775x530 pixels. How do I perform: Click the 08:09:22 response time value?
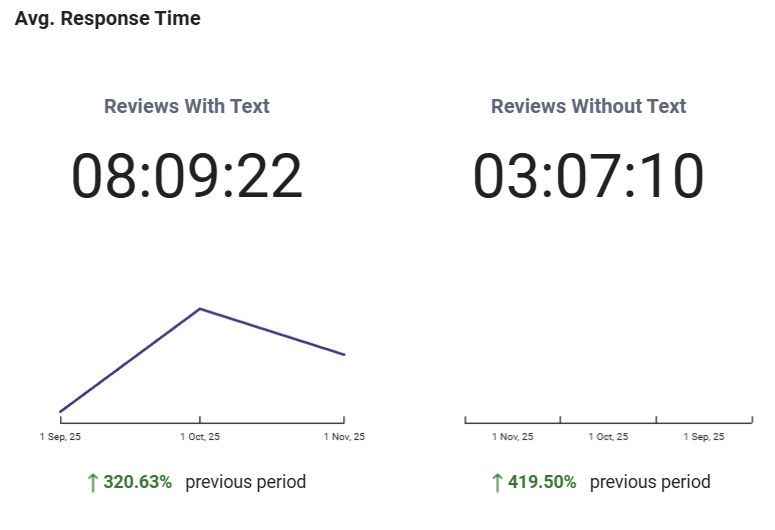[187, 176]
